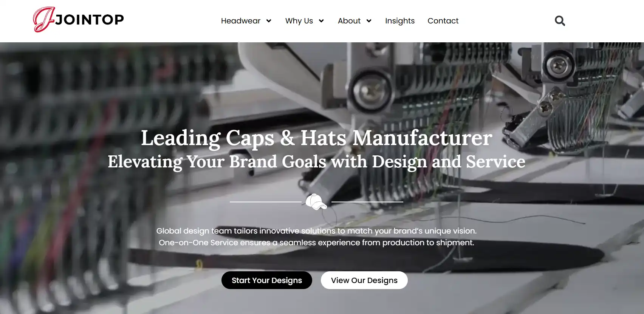The image size is (644, 314).
Task: Click the One-on-One Service text line
Action: pyautogui.click(x=317, y=243)
